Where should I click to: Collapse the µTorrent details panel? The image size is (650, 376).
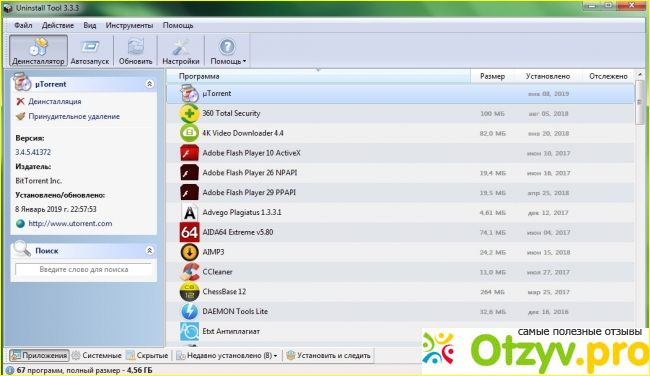pos(150,84)
